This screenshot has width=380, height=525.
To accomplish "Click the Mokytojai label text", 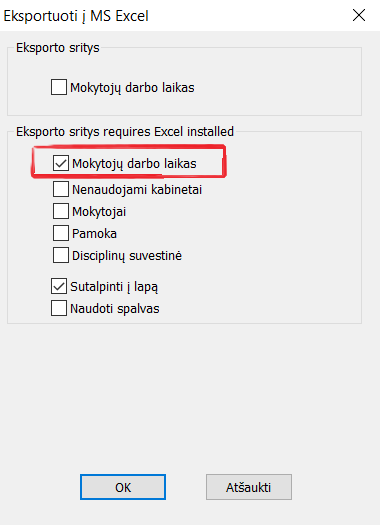I will point(99,212).
